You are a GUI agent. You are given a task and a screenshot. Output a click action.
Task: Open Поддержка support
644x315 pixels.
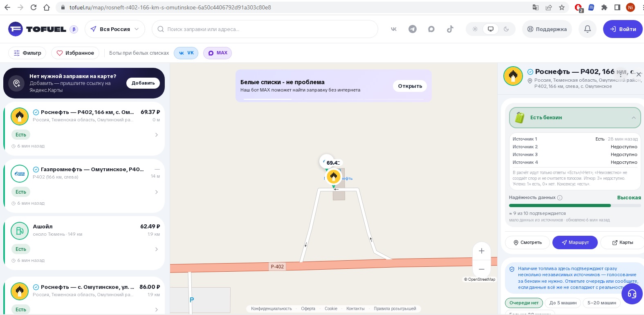547,29
